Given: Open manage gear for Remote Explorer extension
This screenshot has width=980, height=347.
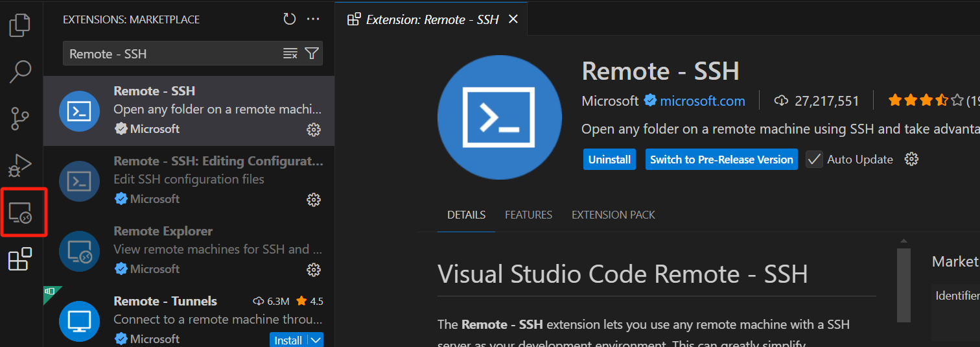Looking at the screenshot, I should tap(314, 270).
